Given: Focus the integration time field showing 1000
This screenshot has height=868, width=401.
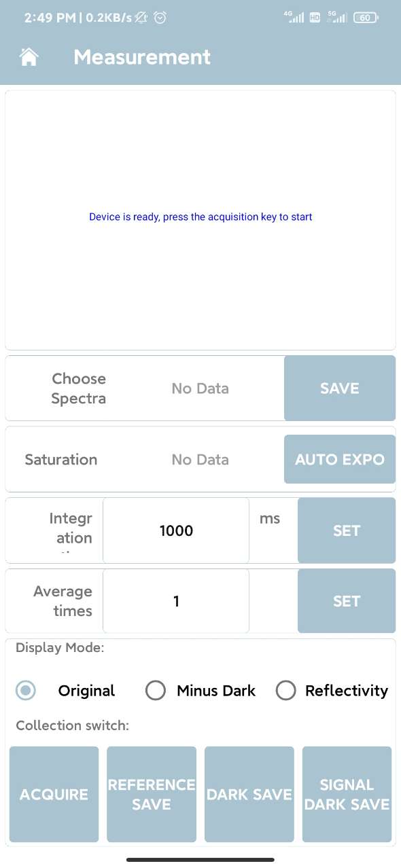Looking at the screenshot, I should [176, 530].
